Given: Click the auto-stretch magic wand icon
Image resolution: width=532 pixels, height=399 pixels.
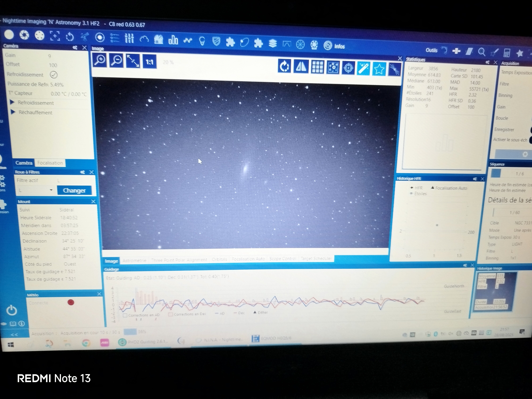Looking at the screenshot, I should [x=363, y=68].
